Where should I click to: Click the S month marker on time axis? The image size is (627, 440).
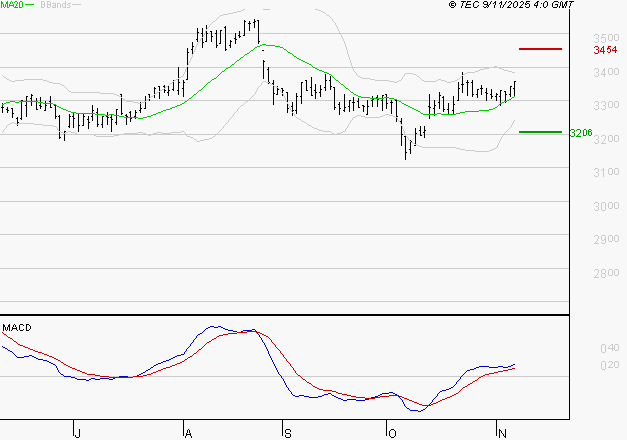[288, 433]
